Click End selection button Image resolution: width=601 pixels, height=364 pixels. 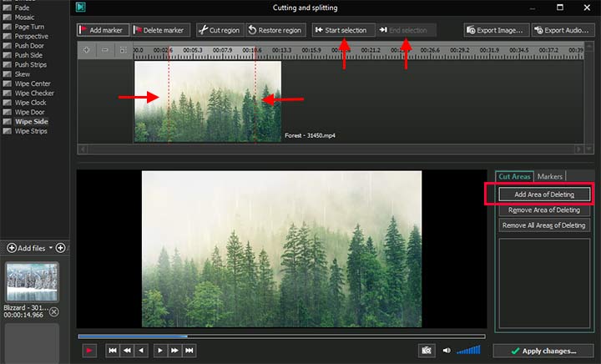[406, 30]
